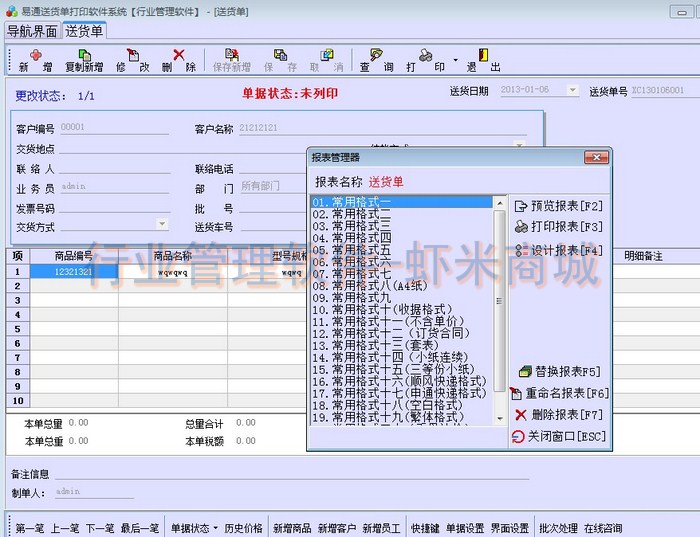Screen dimensions: 700x537
Task: Open the 送货日期 date dropdown
Action: coord(573,90)
